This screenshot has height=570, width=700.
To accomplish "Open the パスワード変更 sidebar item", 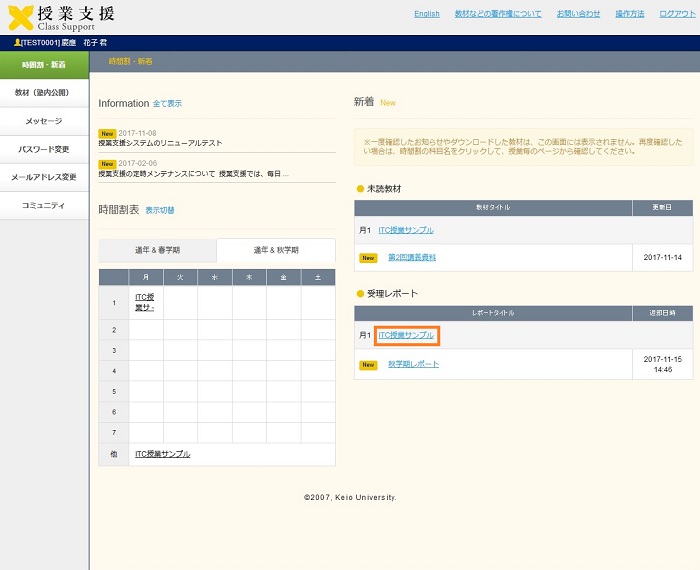I will (x=43, y=149).
